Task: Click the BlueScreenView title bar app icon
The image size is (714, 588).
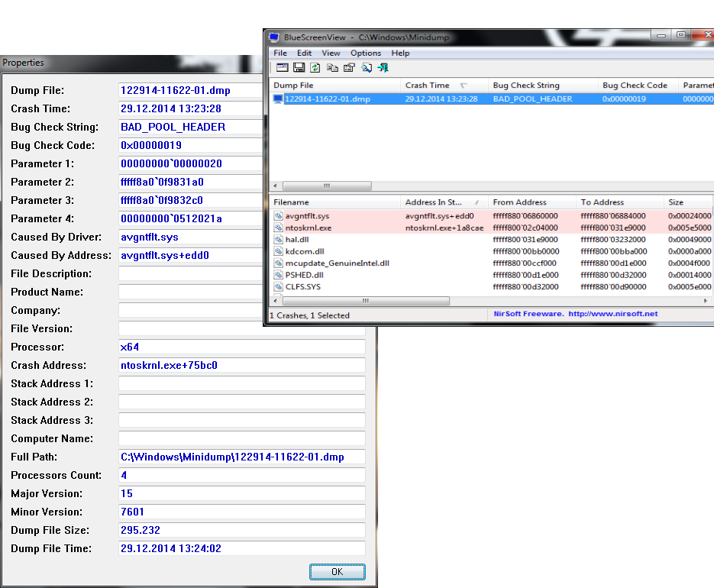Action: pos(273,37)
